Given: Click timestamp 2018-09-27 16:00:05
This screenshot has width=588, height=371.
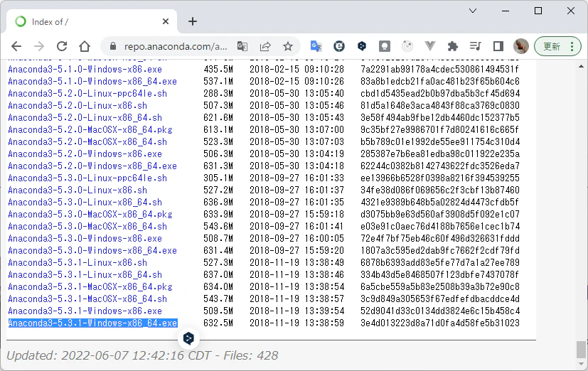Looking at the screenshot, I should coord(297,239).
